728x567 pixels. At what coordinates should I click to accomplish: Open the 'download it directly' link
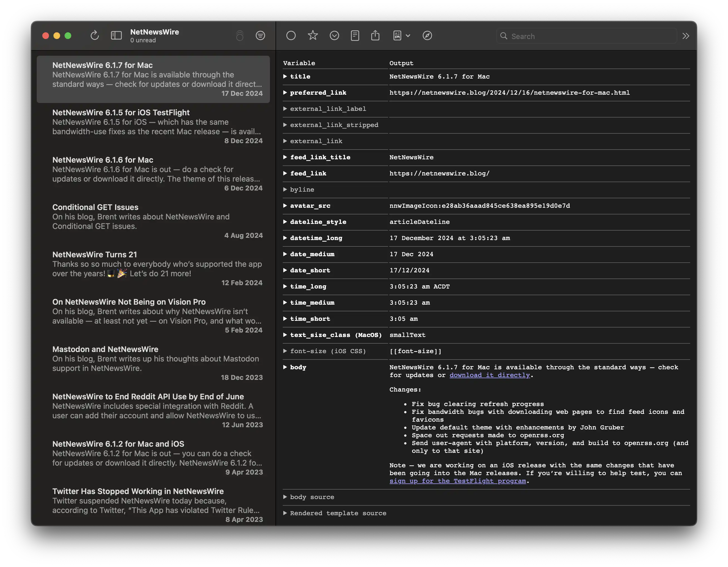[x=489, y=375]
